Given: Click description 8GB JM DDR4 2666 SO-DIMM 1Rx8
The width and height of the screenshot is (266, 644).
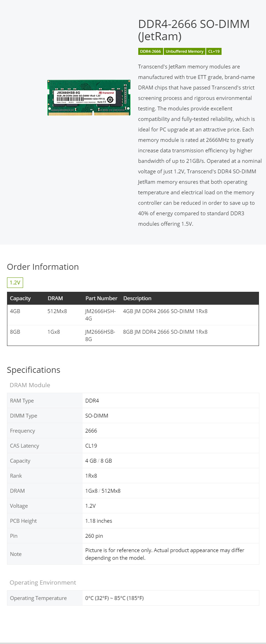Looking at the screenshot, I should click(x=165, y=332).
